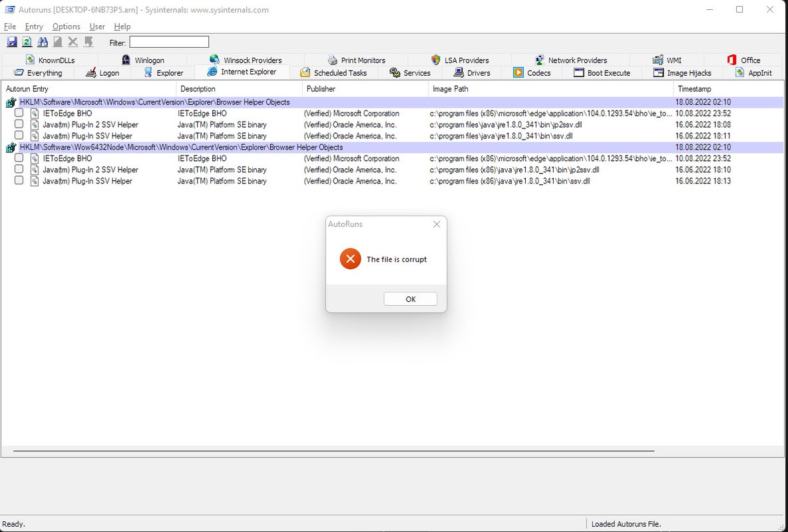
Task: Toggle checkbox for Plug-In SSV Helper, ssv.dll in program files
Action: tap(19, 135)
